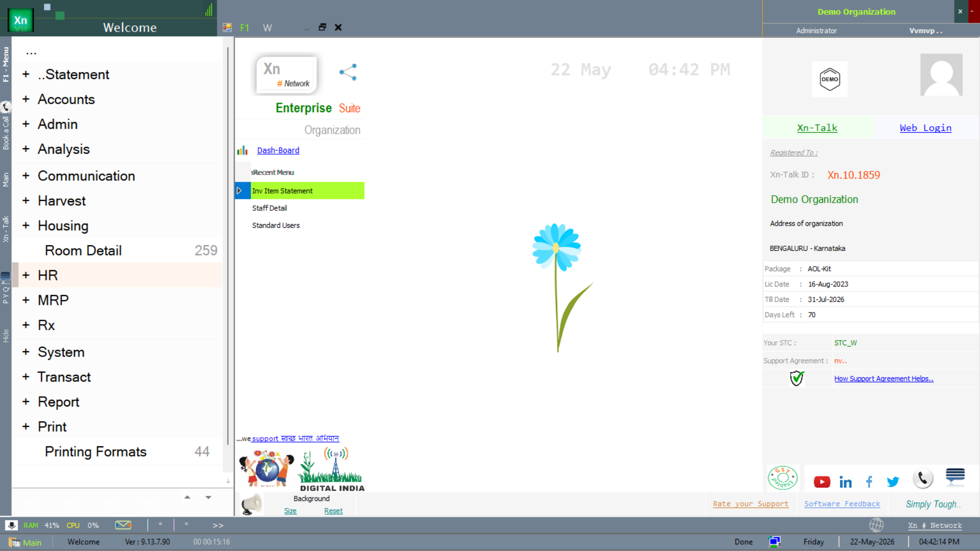The image size is (980, 551).
Task: Click the F1 toolbar item
Action: pyautogui.click(x=245, y=28)
